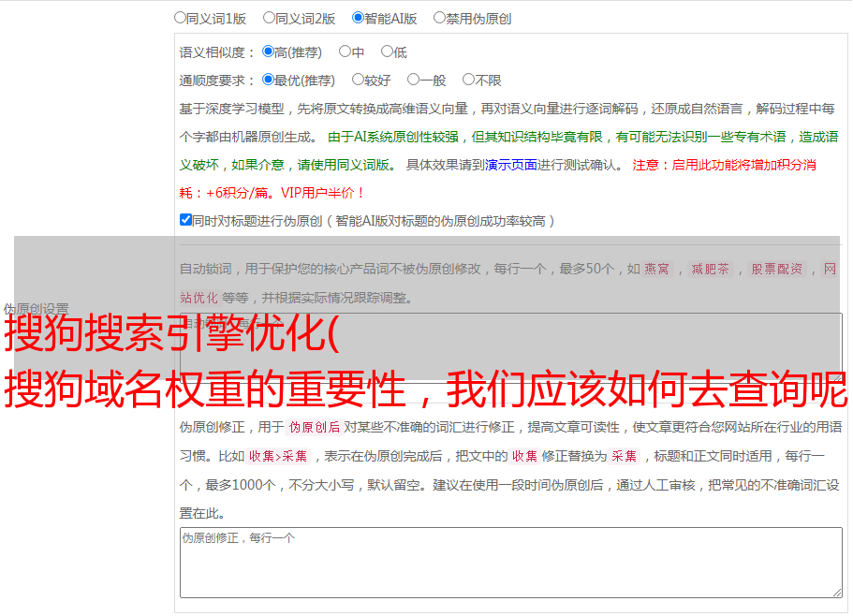Toggle 同时对标题进行伪原创 checkbox

(x=185, y=220)
